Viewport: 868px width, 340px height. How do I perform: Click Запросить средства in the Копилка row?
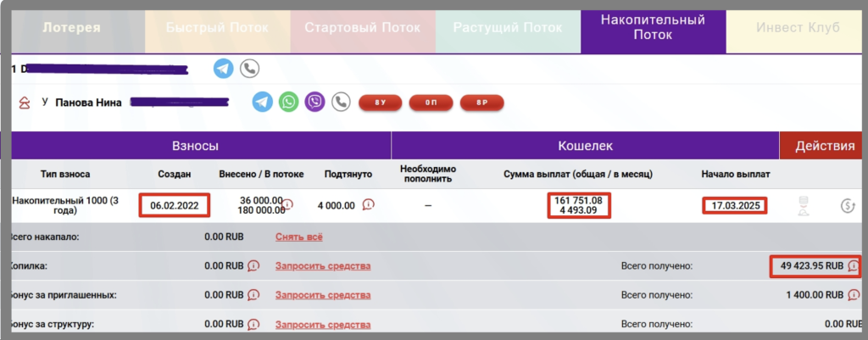click(x=323, y=266)
